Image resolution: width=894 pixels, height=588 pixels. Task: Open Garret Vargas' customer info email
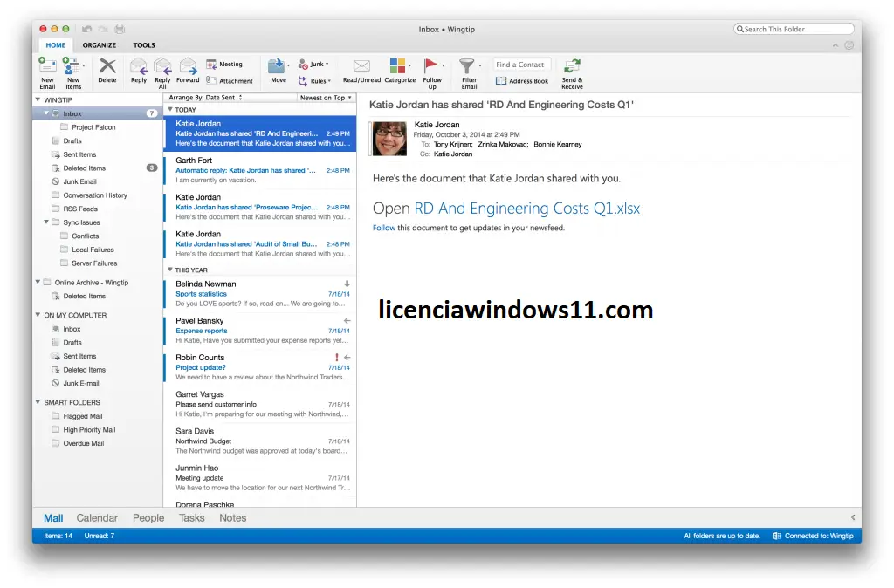click(260, 405)
